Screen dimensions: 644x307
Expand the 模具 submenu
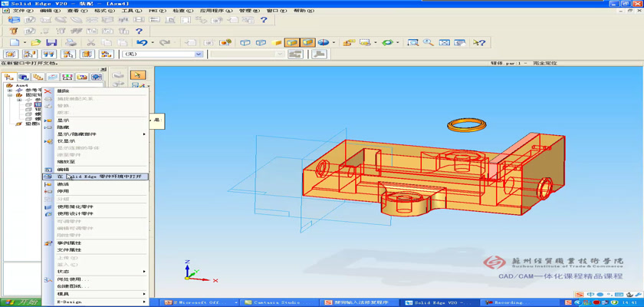point(96,294)
